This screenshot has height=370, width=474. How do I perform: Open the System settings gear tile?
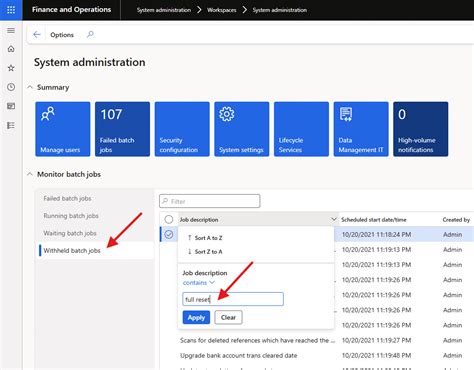242,129
